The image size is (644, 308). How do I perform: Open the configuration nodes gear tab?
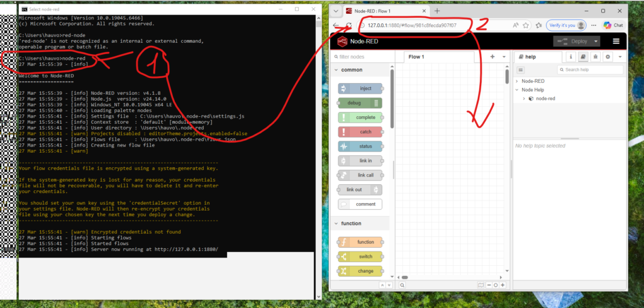coord(608,57)
